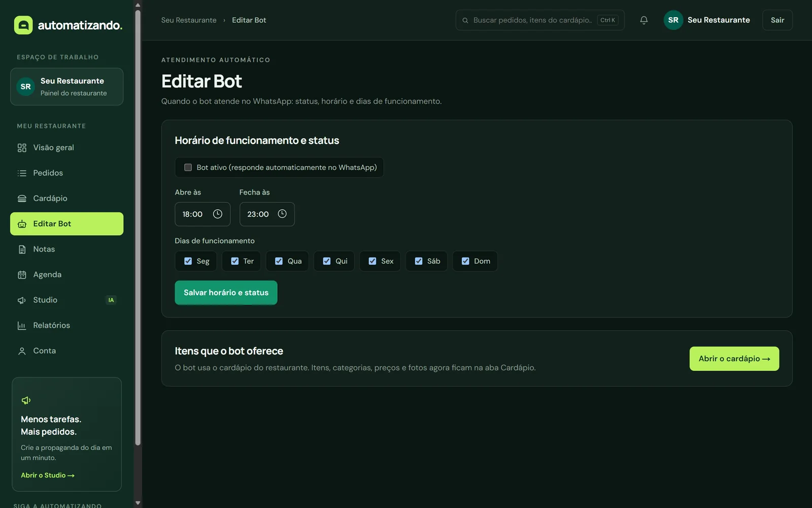Uncheck the Dom day checkbox
The height and width of the screenshot is (508, 812).
click(x=465, y=261)
